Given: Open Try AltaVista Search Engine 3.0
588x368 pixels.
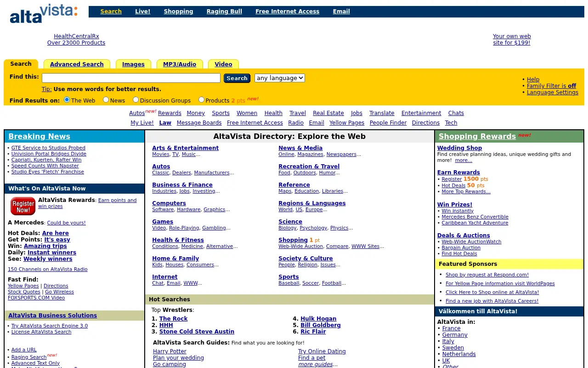Looking at the screenshot, I should pos(50,326).
